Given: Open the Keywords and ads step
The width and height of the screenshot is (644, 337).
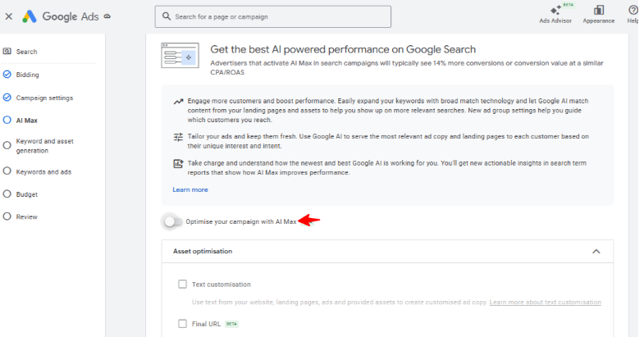Looking at the screenshot, I should [43, 171].
